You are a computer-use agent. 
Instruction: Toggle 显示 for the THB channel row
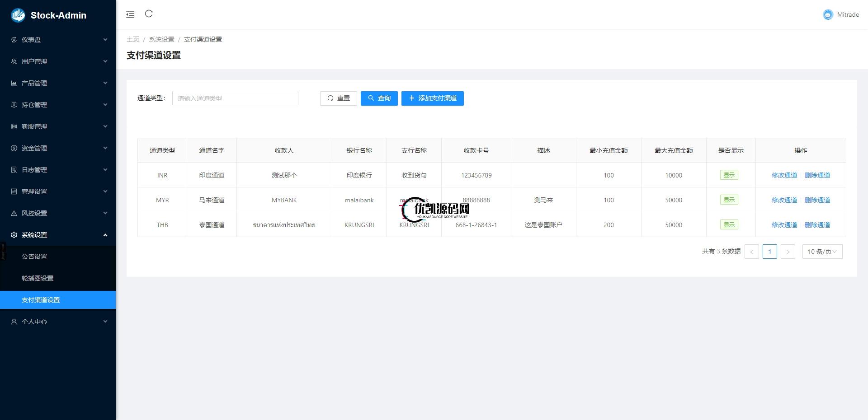coord(729,224)
